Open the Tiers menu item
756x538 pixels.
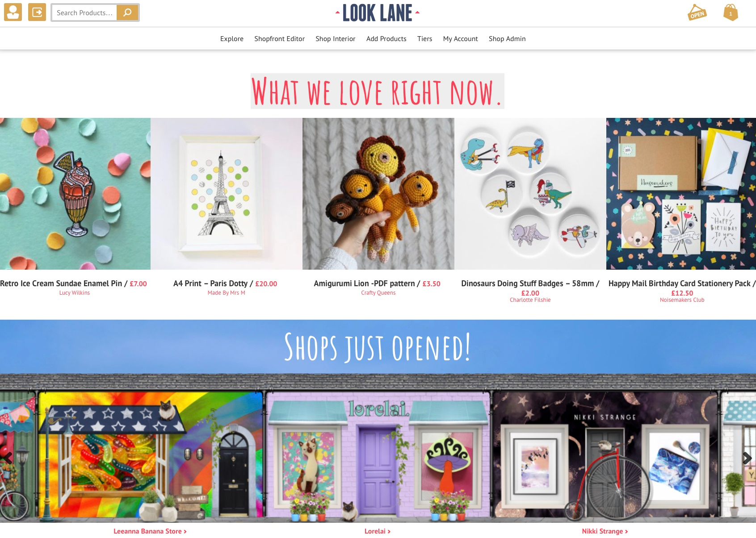(x=425, y=39)
